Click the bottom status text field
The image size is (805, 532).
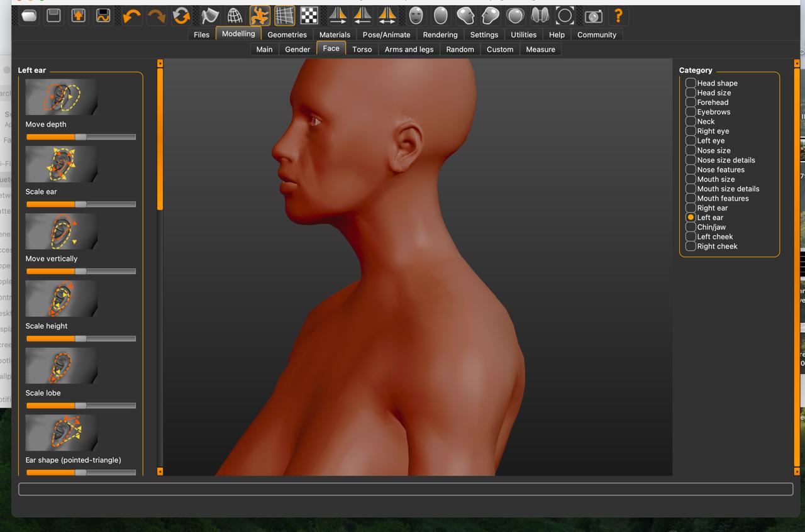(405, 489)
